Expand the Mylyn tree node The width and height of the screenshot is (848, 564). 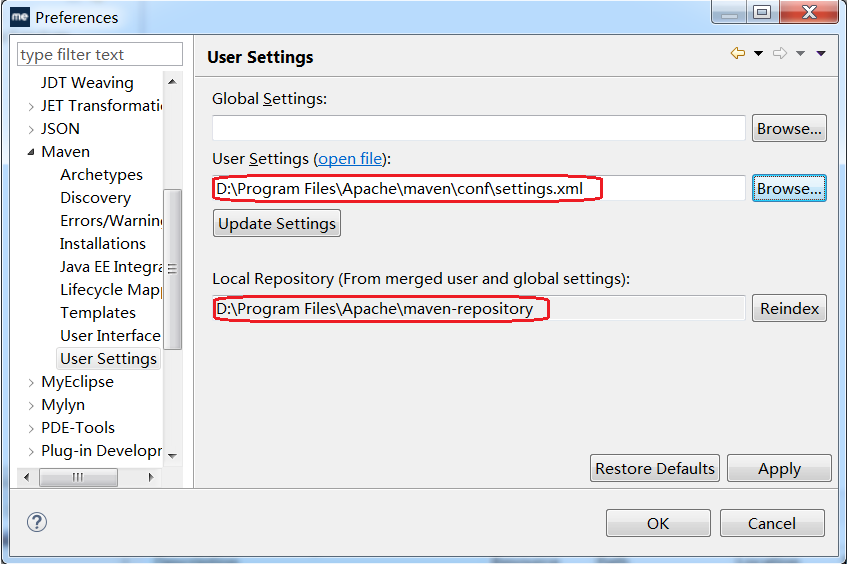(31, 406)
